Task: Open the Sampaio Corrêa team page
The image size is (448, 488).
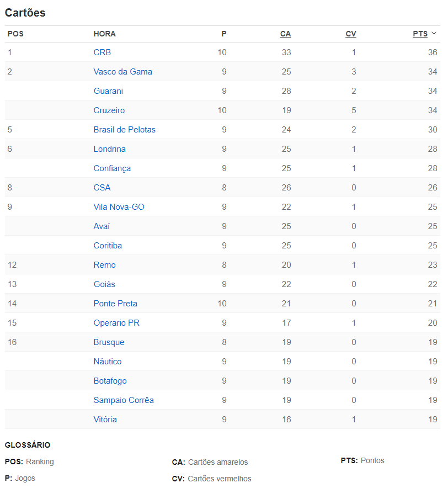Action: (x=124, y=400)
